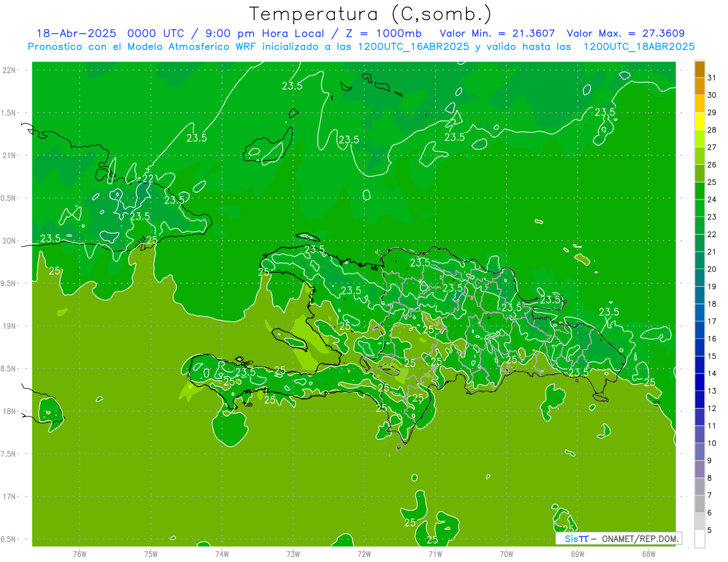Viewport: 728px width, 562px height.
Task: Click the "22" contour label over Cuba
Action: (147, 179)
